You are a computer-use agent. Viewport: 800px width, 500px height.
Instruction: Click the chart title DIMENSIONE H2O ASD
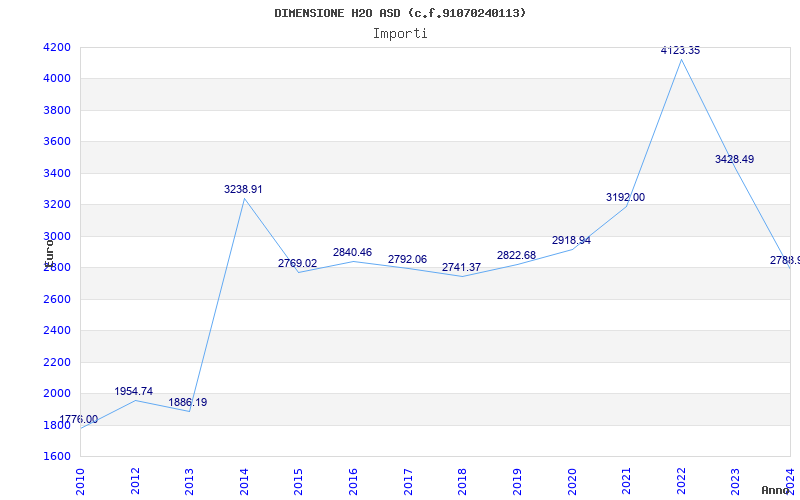pos(400,13)
